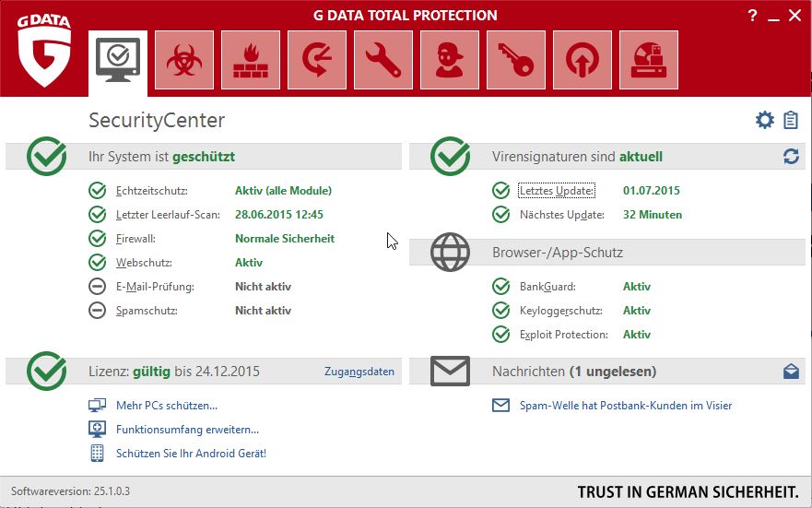The image size is (812, 508).
Task: Open the parental controls icon
Action: [x=450, y=60]
